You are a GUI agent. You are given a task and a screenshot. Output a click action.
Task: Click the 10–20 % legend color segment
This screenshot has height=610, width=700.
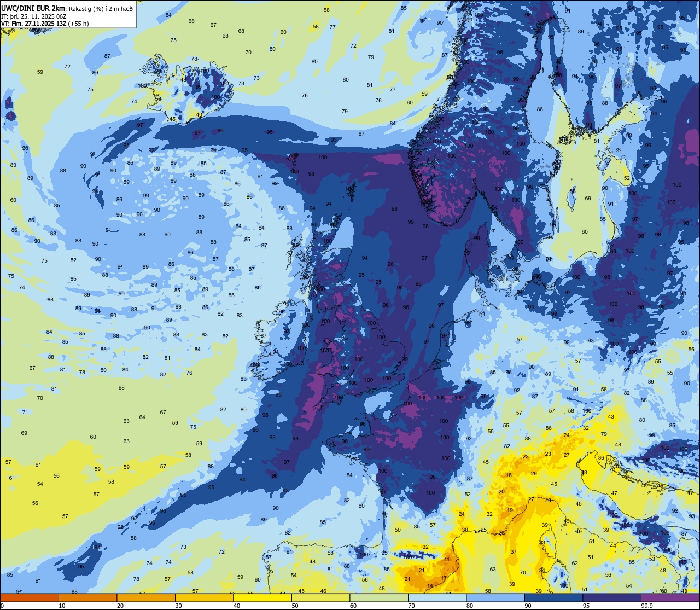[87, 598]
